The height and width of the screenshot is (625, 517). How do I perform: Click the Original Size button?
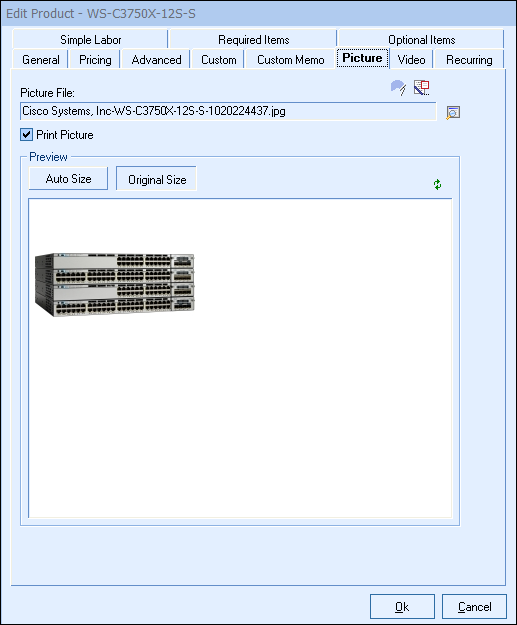(x=157, y=179)
